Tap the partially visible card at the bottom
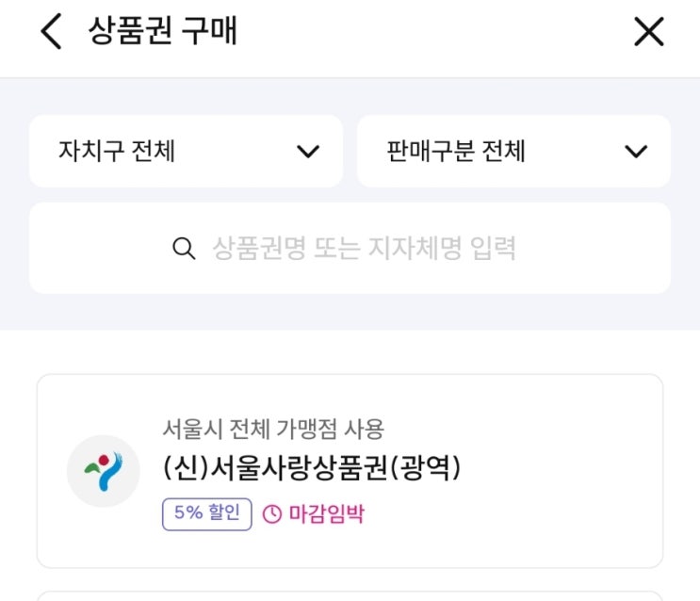This screenshot has height=601, width=700. (350, 595)
